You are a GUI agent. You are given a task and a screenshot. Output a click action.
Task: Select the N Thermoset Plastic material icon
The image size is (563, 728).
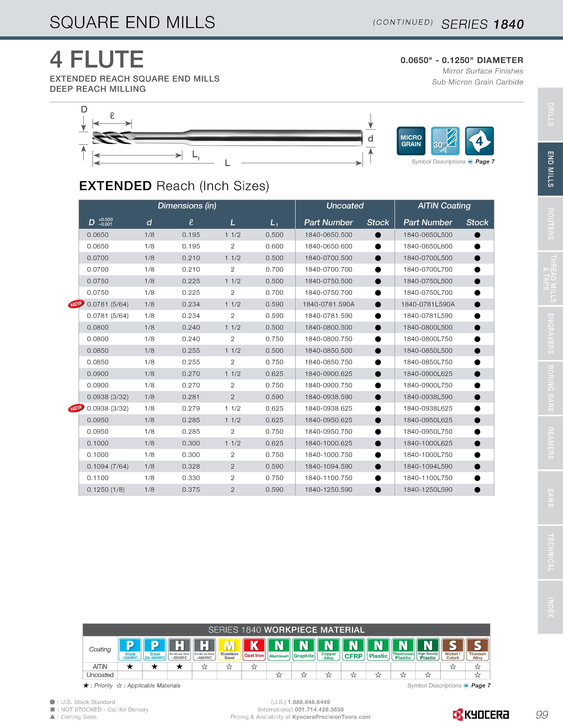coord(403,649)
